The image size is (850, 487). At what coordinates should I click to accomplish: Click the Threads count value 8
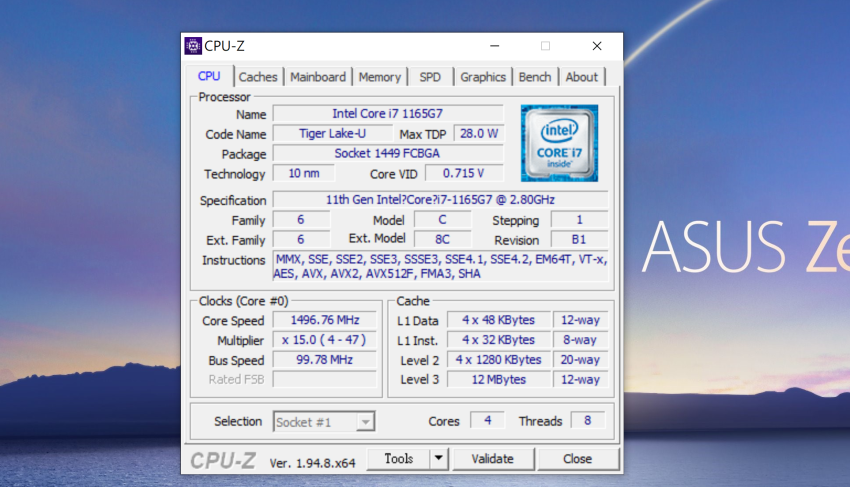588,420
